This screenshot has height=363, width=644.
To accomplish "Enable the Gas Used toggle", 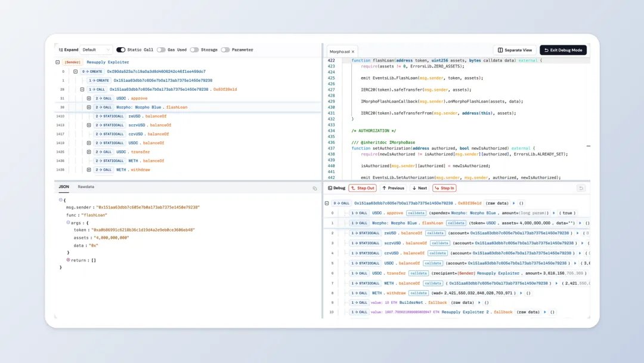I will pos(161,50).
